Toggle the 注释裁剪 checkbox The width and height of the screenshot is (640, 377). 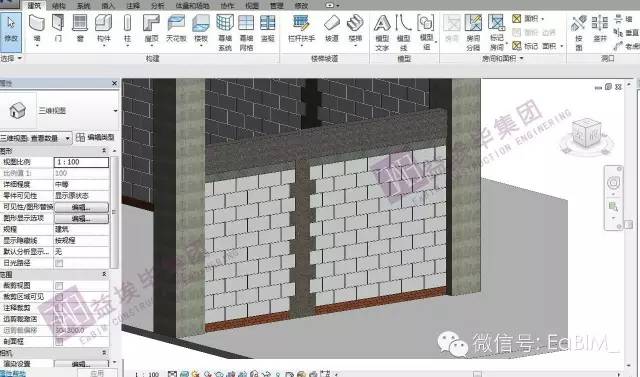[x=59, y=308]
